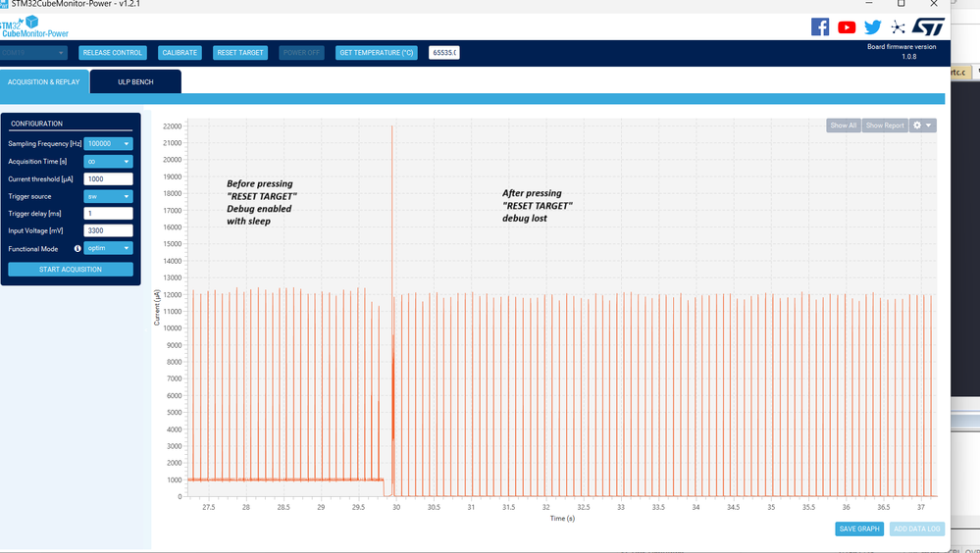This screenshot has height=553, width=980.
Task: Click the Start Acquisition button
Action: 71,270
